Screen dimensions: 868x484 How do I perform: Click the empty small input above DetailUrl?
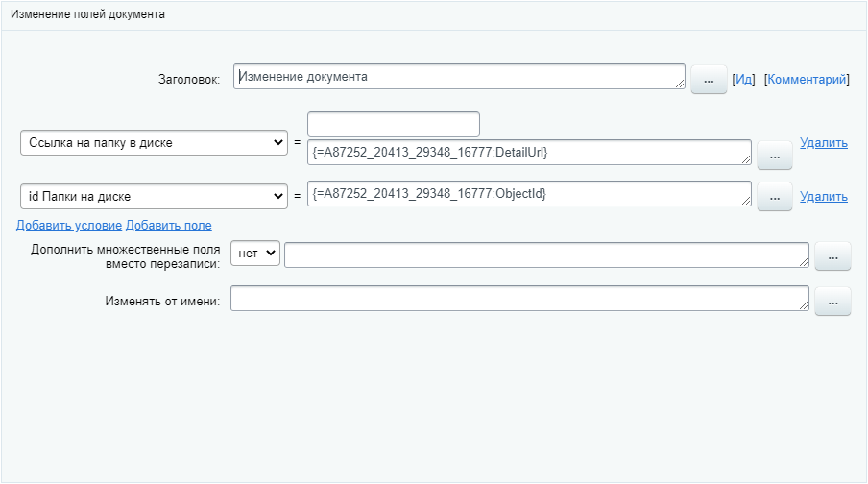pyautogui.click(x=393, y=124)
